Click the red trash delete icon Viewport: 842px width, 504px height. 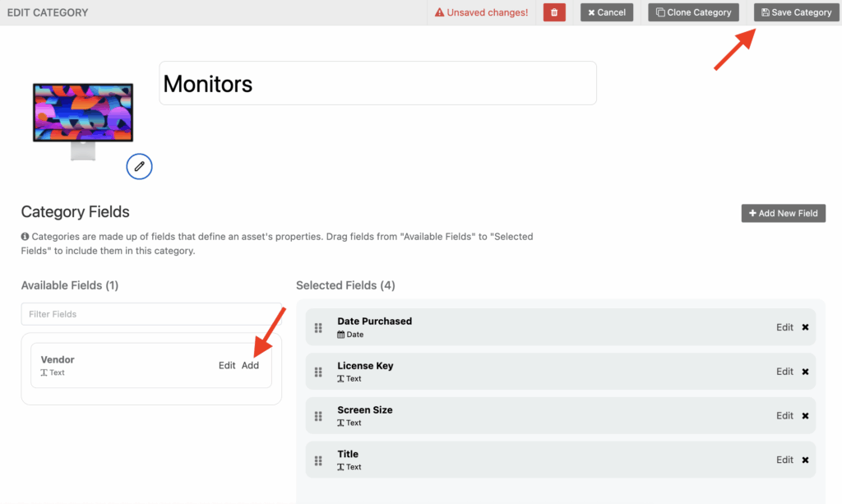point(553,12)
